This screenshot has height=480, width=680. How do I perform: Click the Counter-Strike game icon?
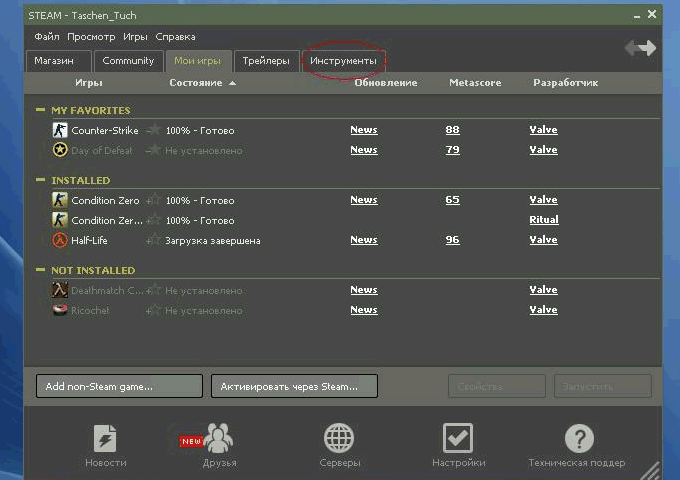point(60,130)
